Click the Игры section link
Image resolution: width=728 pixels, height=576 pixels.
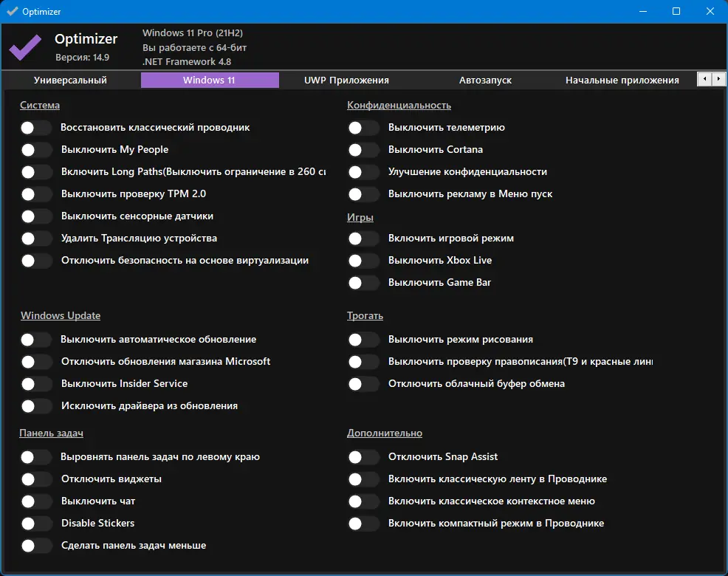[360, 217]
